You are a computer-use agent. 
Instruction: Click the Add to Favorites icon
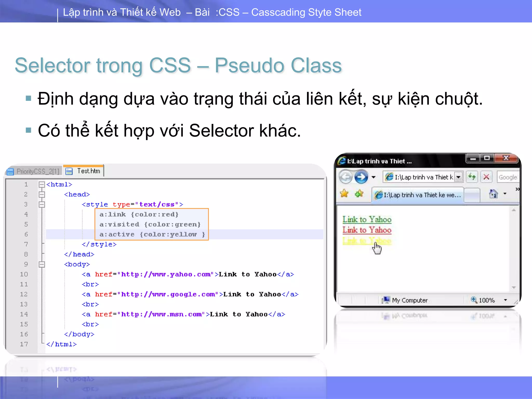359,194
